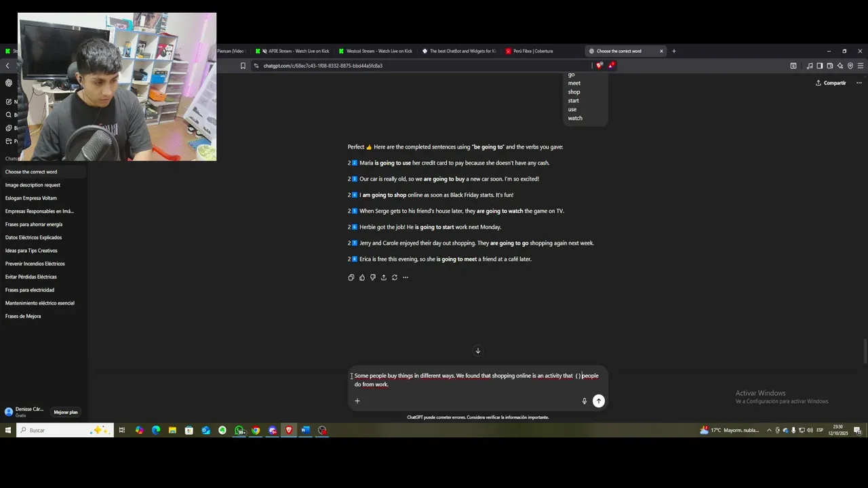Image resolution: width=868 pixels, height=488 pixels.
Task: Open Ideas para Tips Creativos chat
Action: [x=43, y=251]
